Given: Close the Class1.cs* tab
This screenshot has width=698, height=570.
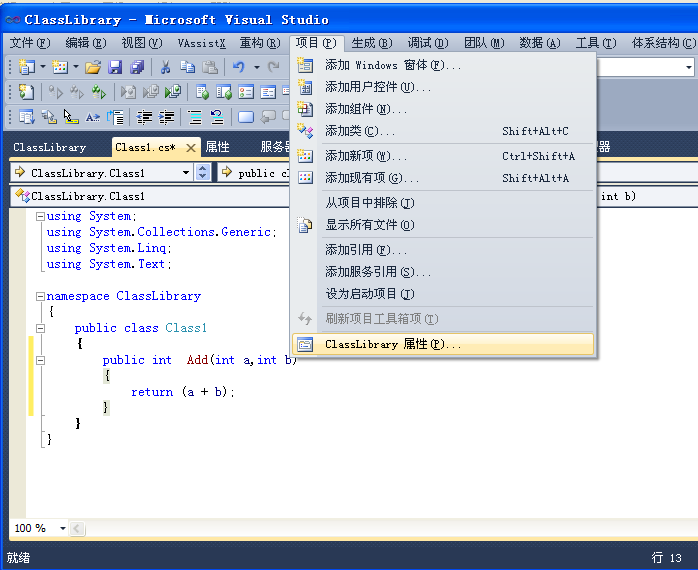Looking at the screenshot, I should coord(191,148).
